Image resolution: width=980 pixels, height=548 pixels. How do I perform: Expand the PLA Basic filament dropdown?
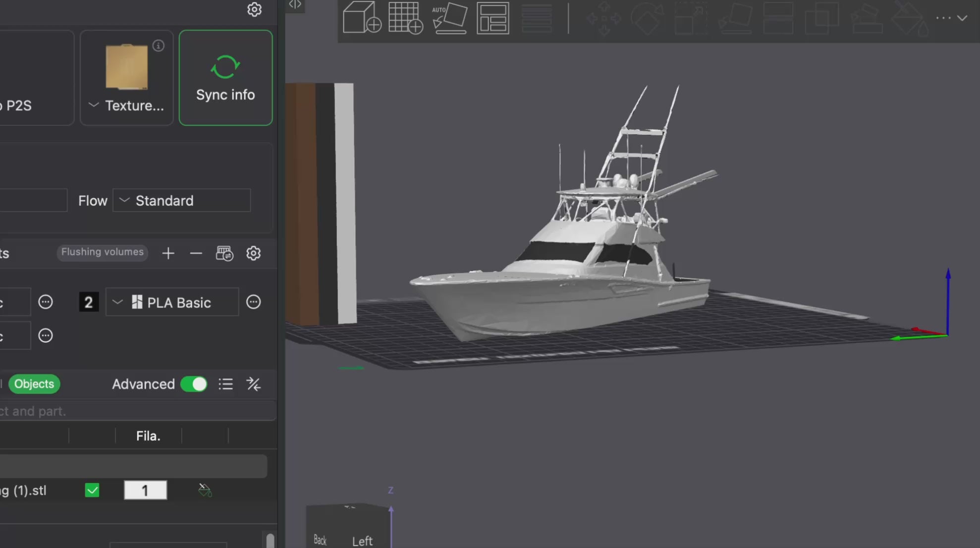(x=171, y=302)
